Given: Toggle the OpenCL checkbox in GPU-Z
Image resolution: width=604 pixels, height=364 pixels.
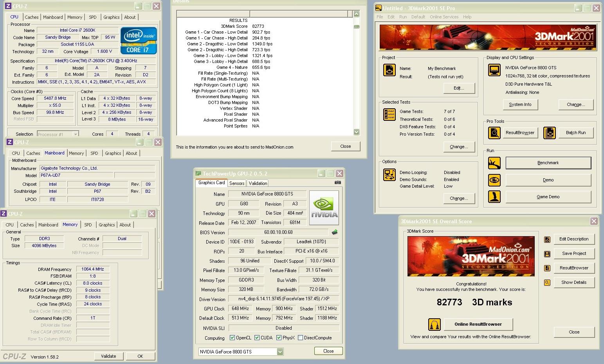Looking at the screenshot, I should point(232,338).
